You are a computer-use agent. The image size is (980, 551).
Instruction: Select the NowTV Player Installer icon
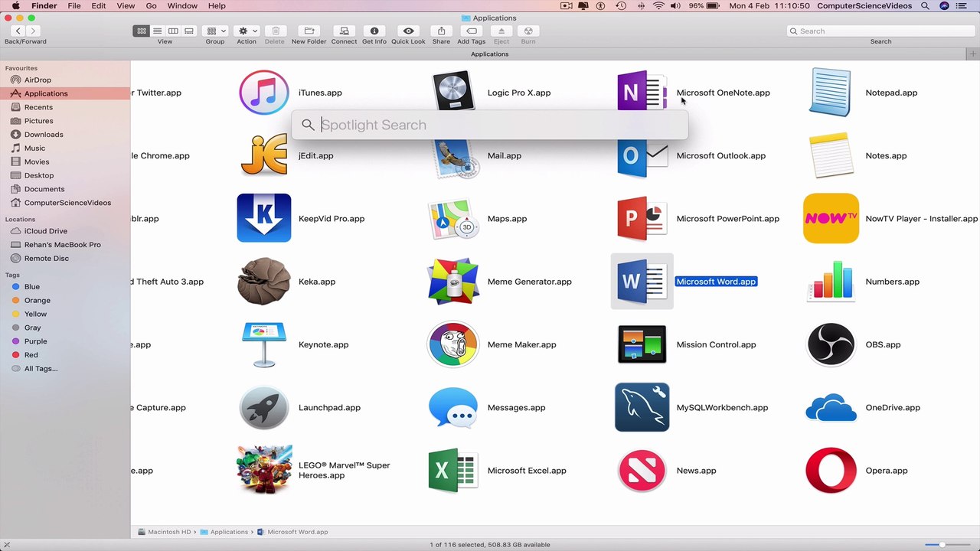coord(831,218)
